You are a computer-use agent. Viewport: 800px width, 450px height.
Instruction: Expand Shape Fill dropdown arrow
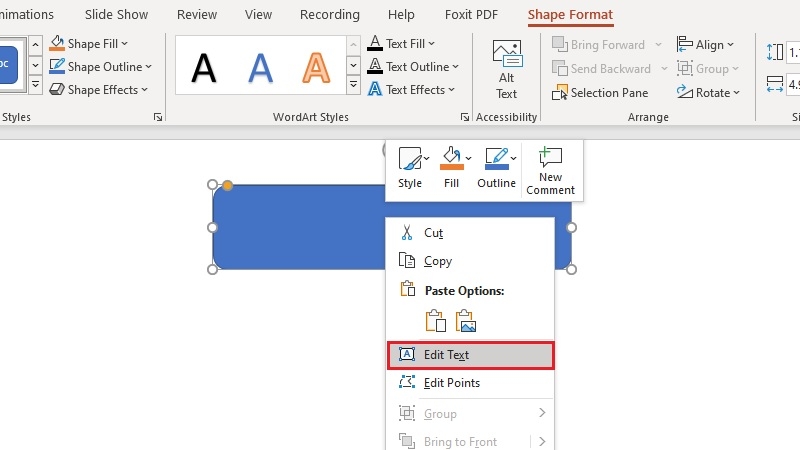point(124,44)
